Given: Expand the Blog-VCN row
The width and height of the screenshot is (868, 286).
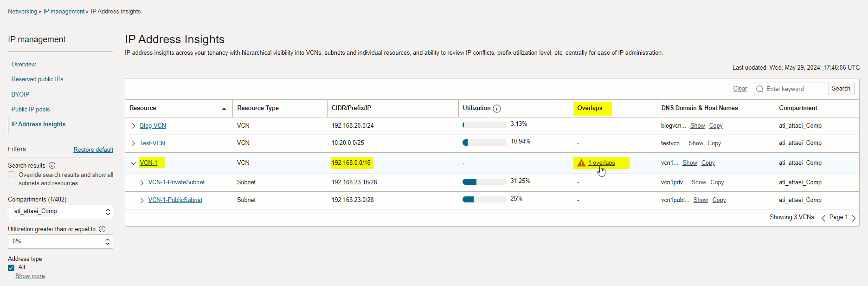Looking at the screenshot, I should (x=134, y=126).
